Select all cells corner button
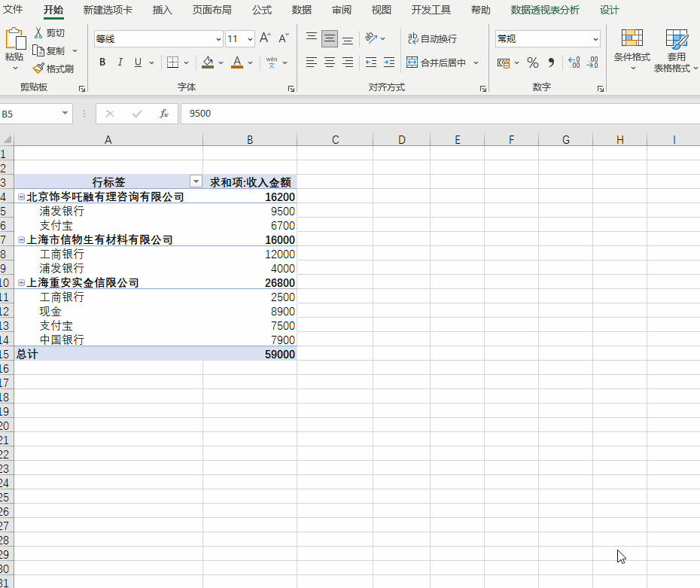This screenshot has width=700, height=588. [x=7, y=139]
